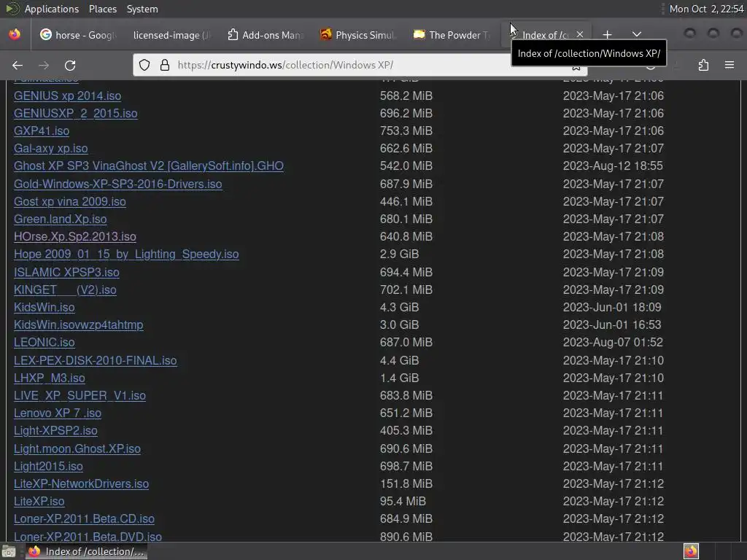Click size value 151.8 MiB
The width and height of the screenshot is (747, 560).
click(x=406, y=484)
